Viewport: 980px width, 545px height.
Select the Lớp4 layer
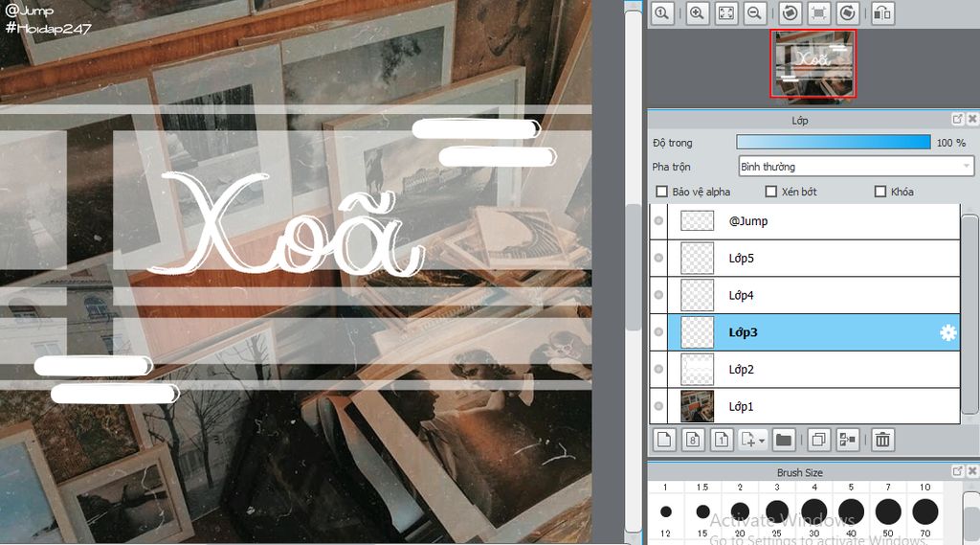pyautogui.click(x=813, y=295)
